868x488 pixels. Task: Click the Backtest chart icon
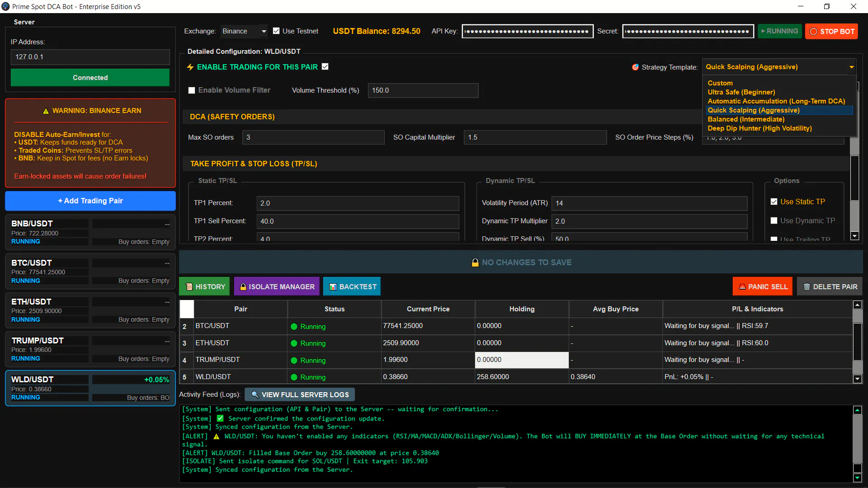[333, 287]
